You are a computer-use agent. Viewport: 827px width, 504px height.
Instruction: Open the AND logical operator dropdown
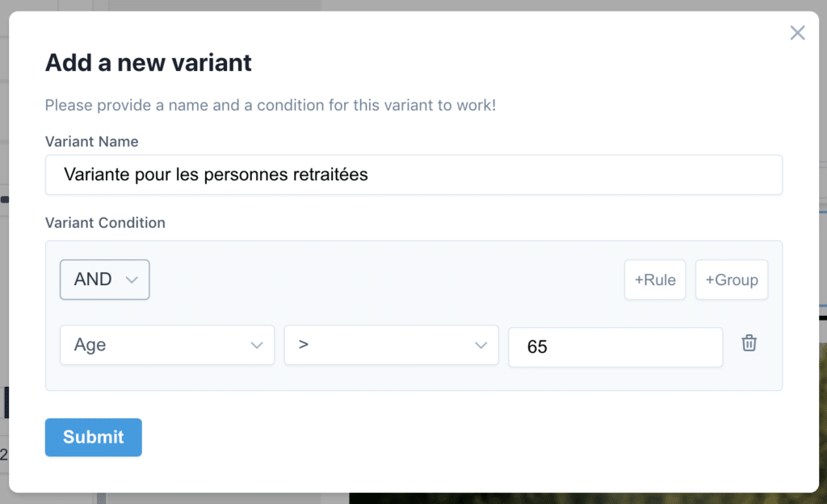coord(104,279)
